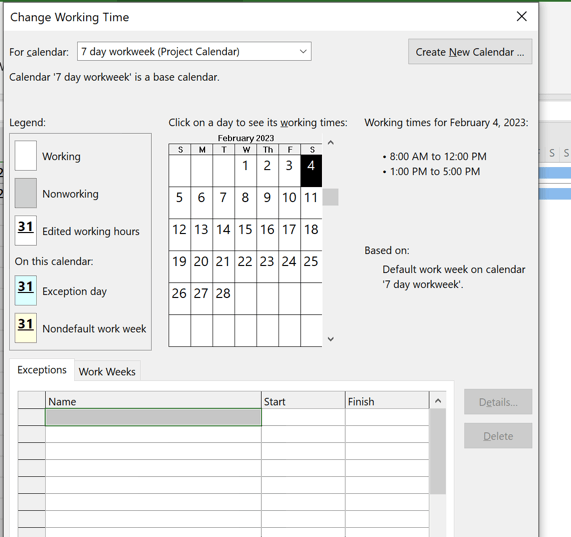
Task: Select February 7 on the calendar
Action: click(x=224, y=202)
